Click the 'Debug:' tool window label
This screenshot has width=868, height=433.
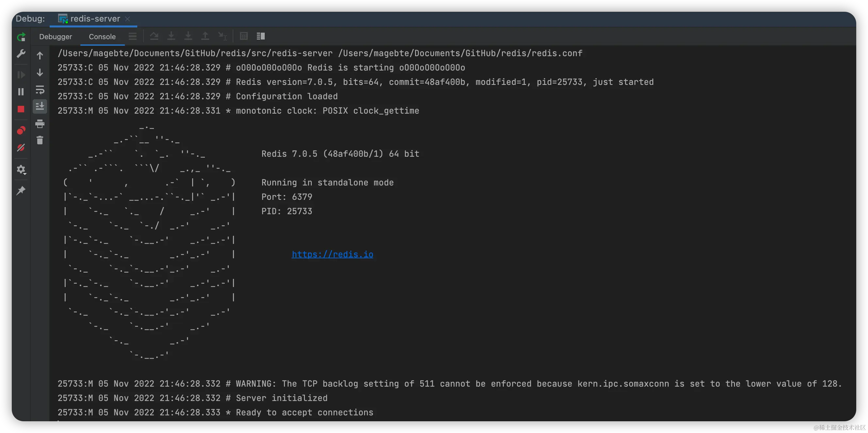pos(30,19)
